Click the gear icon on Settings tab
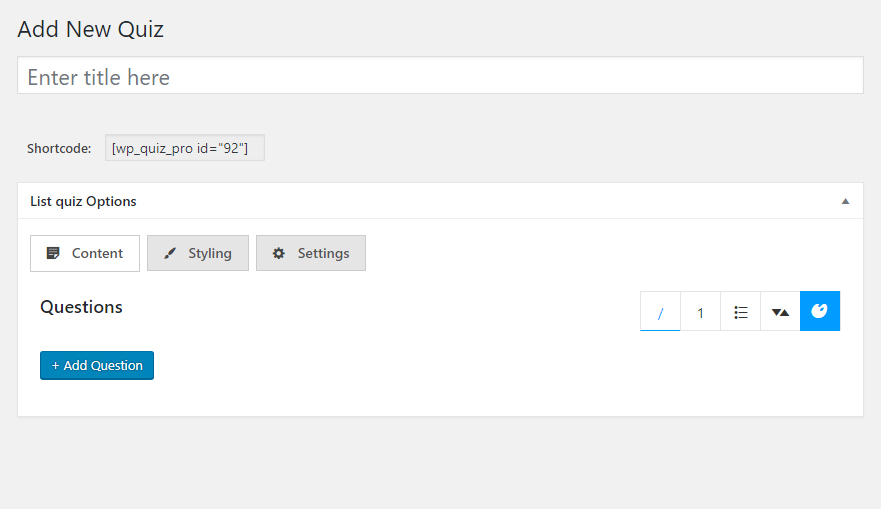 (279, 253)
